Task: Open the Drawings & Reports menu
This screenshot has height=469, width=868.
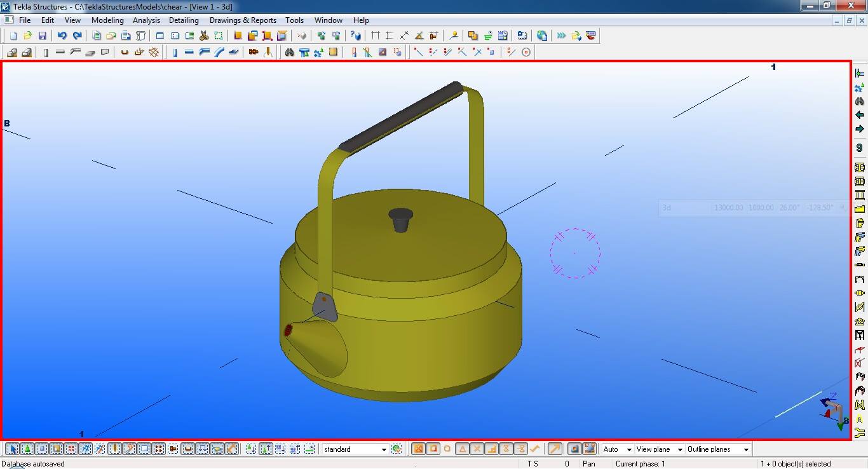Action: point(243,20)
